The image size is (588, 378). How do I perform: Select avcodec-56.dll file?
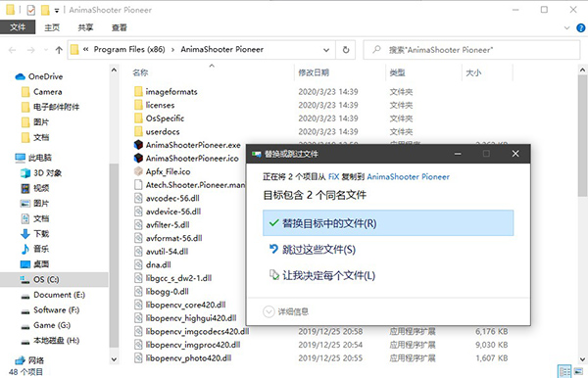tap(167, 198)
